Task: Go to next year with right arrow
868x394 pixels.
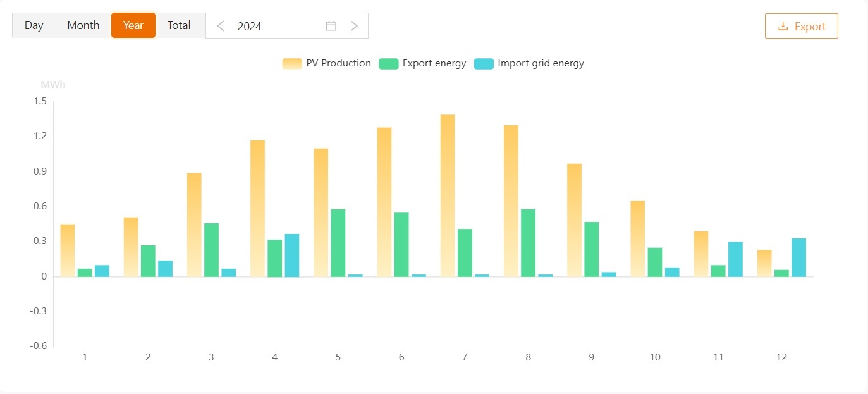Action: [x=354, y=26]
